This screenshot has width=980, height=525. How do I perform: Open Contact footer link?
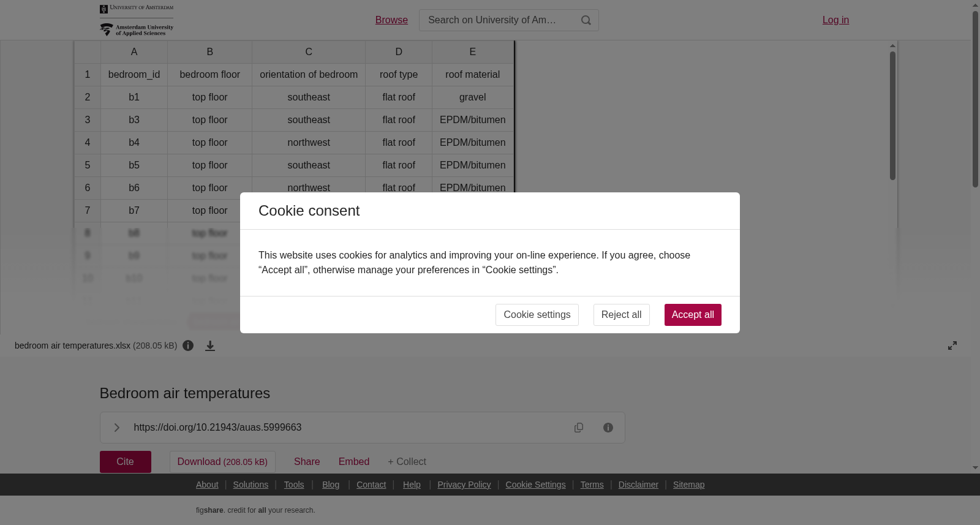[x=371, y=485]
